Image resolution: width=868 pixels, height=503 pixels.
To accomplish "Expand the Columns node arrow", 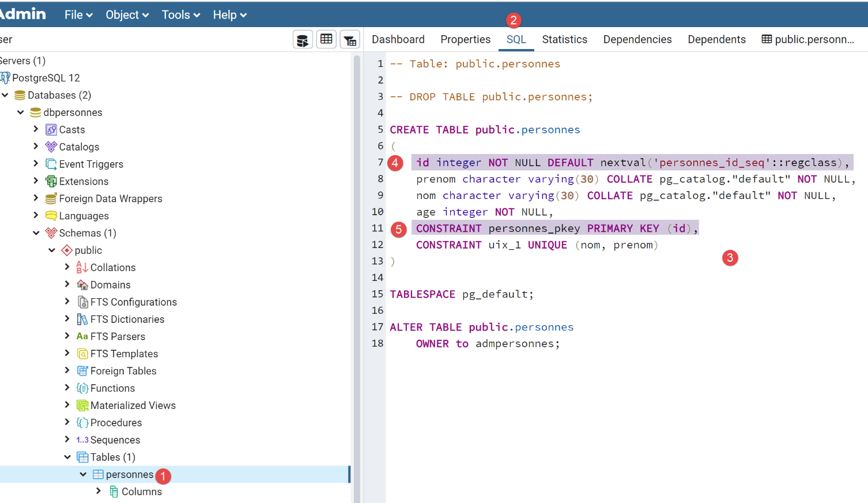I will coord(99,491).
